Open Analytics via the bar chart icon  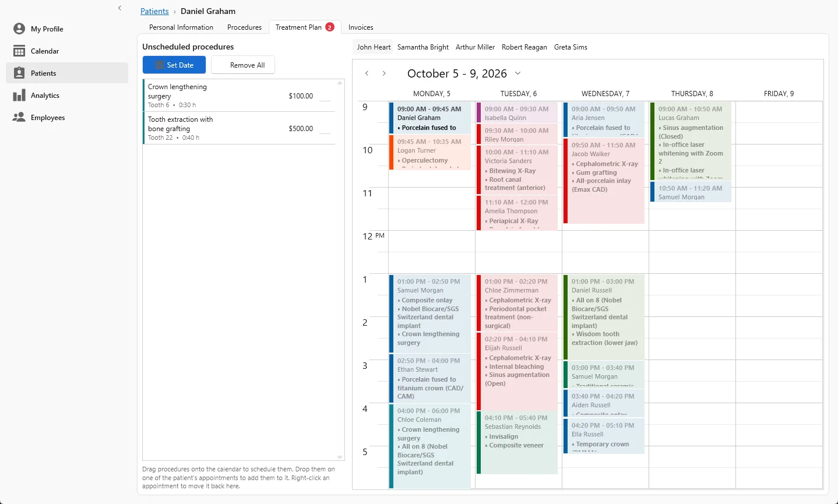point(19,95)
